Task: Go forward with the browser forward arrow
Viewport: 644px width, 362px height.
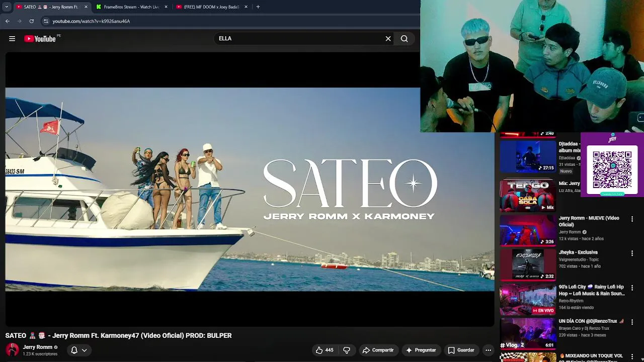Action: (x=20, y=21)
